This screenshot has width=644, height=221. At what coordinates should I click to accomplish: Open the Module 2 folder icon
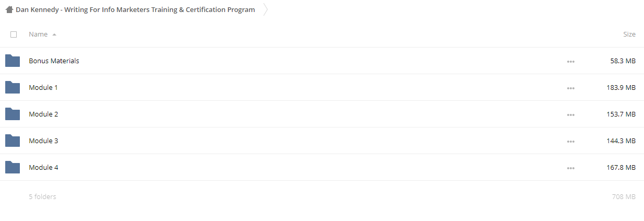coord(13,114)
